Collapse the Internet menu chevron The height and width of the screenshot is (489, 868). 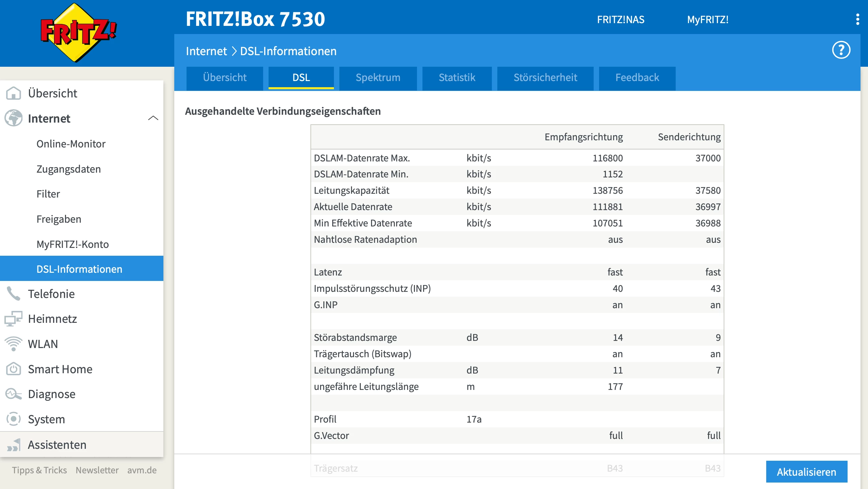tap(153, 118)
